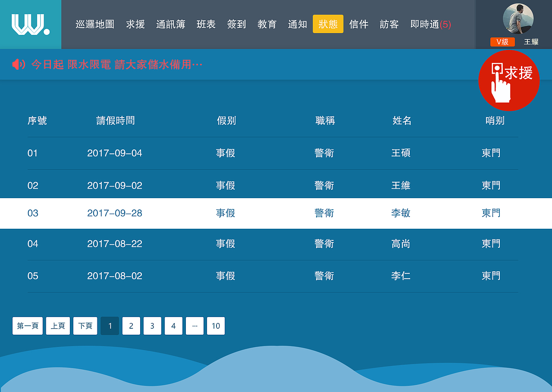Screen dimensions: 552x392
Task: Open the 班表 shift schedule
Action: tap(206, 25)
